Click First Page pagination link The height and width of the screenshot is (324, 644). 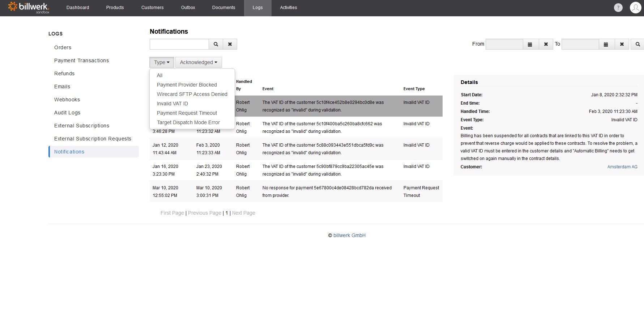[x=172, y=213]
